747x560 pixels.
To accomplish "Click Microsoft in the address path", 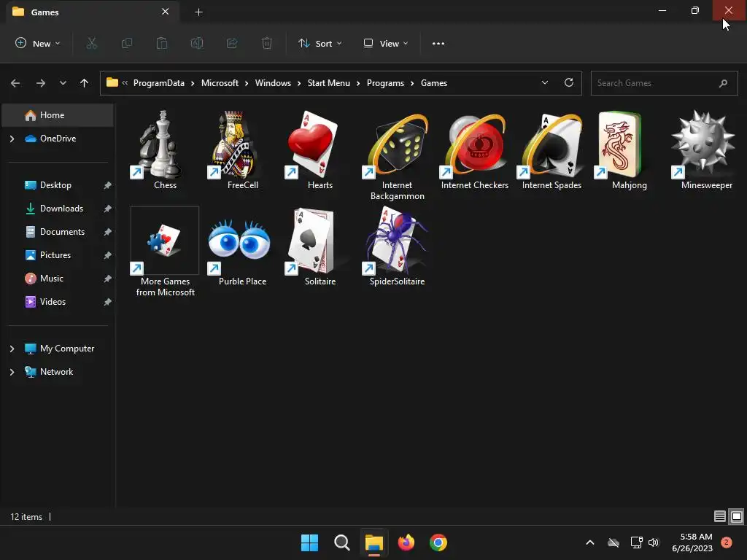I will pos(220,83).
